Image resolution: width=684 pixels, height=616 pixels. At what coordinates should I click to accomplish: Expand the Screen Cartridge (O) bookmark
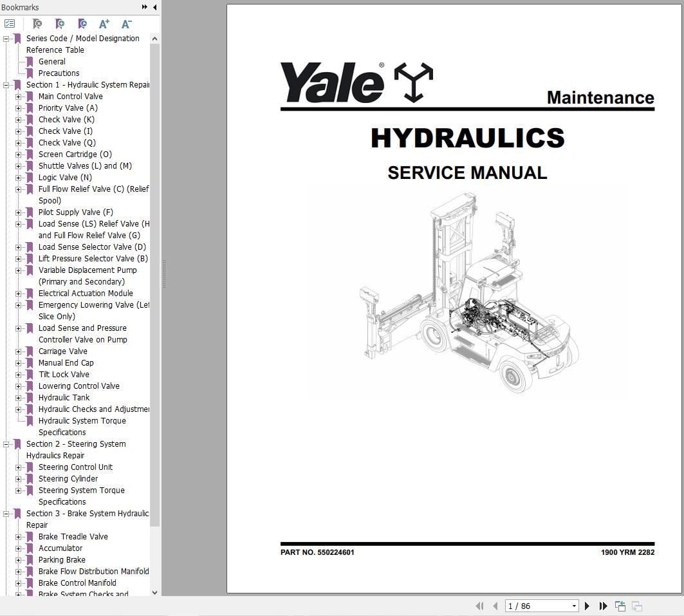[18, 155]
